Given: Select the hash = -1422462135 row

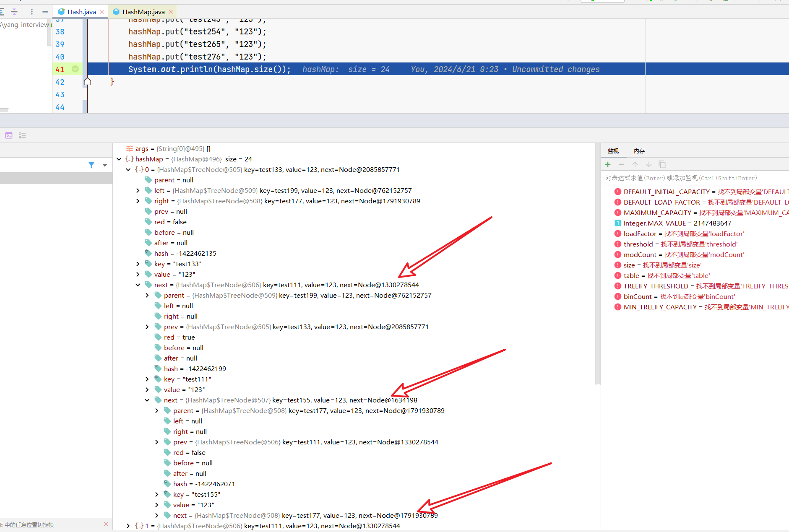Looking at the screenshot, I should (x=354, y=254).
